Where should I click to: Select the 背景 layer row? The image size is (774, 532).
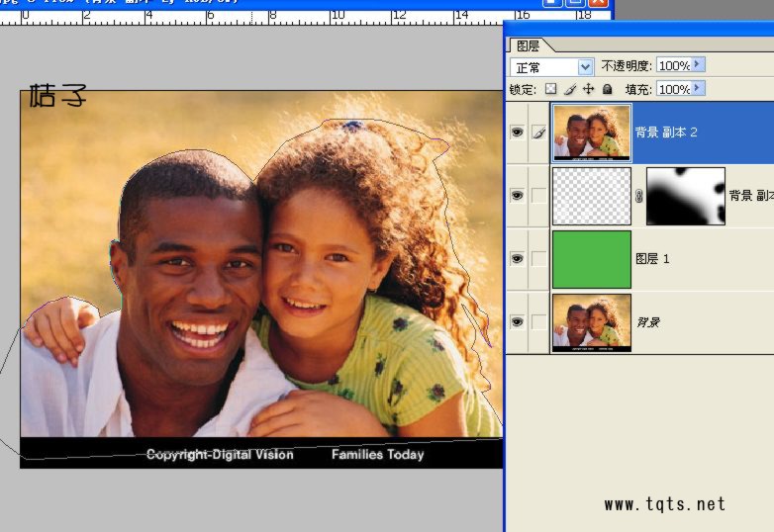[639, 322]
